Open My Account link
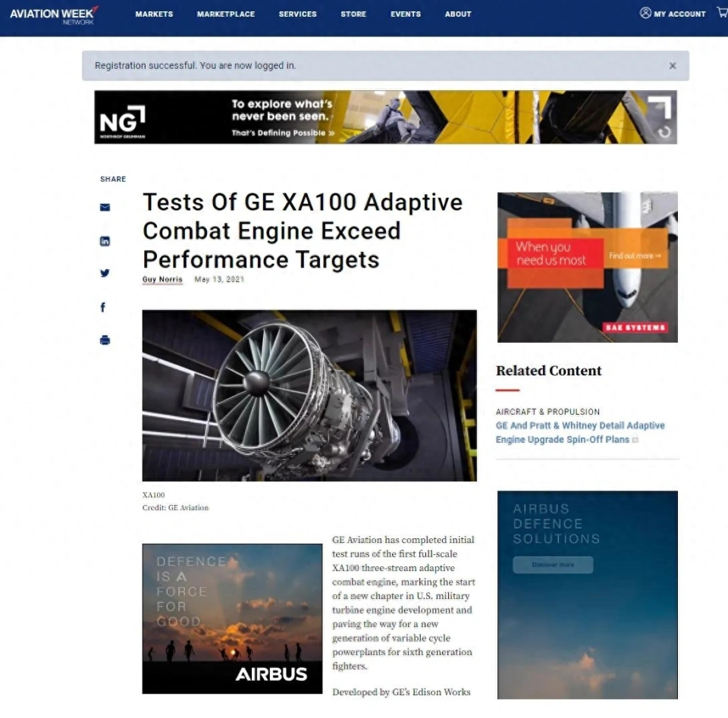This screenshot has height=718, width=728. pos(679,14)
